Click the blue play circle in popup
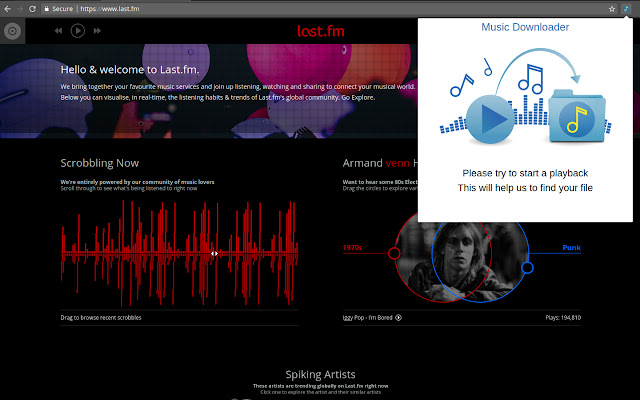640x400 pixels. coord(490,119)
